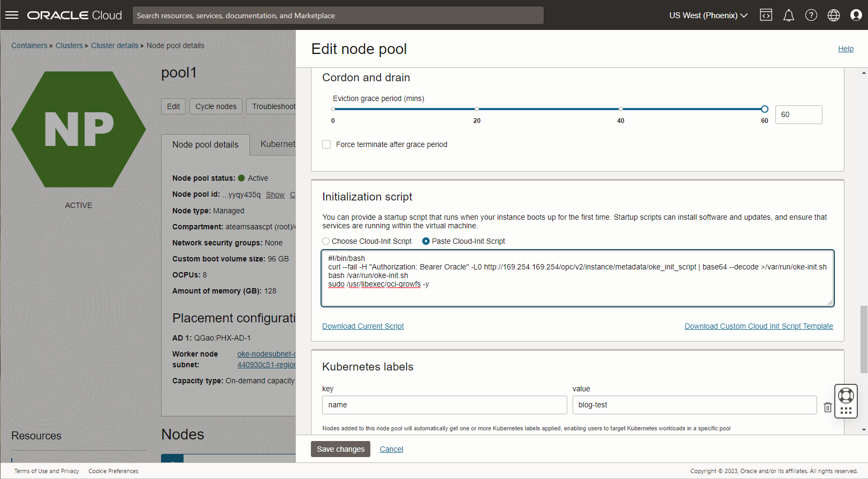Click the scrollbar up arrow
The width and height of the screenshot is (868, 479).
tap(864, 73)
